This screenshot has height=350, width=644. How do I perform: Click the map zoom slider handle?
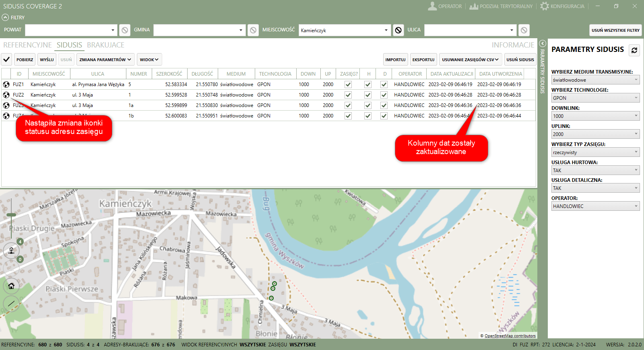click(x=11, y=215)
